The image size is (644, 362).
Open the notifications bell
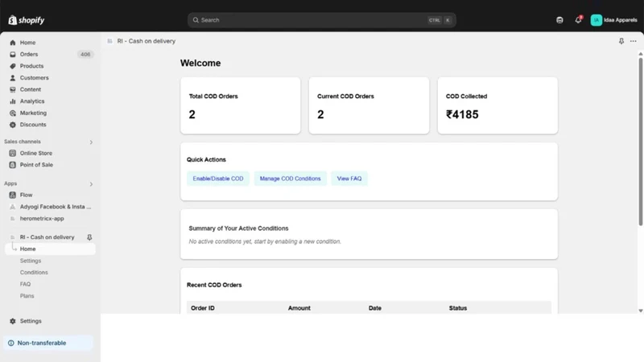point(578,19)
